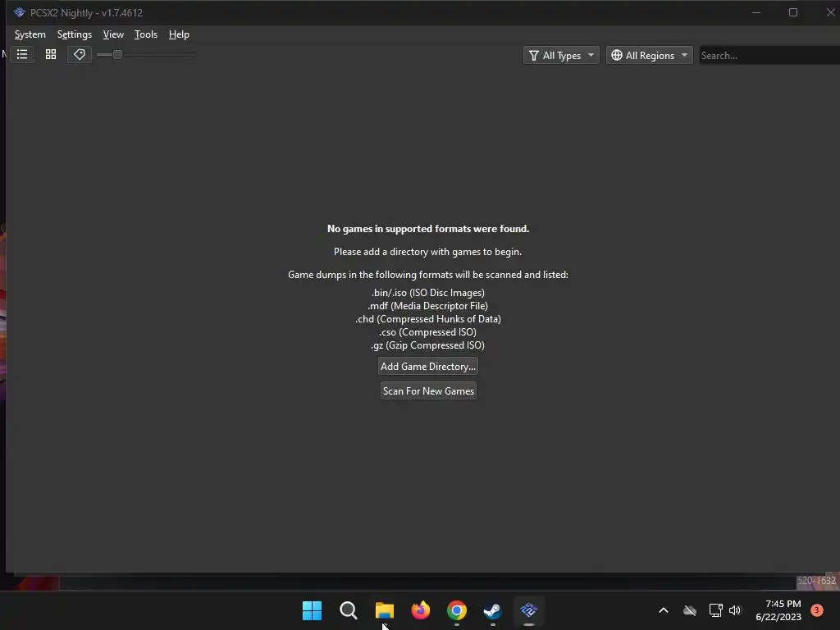Open the Settings menu
This screenshot has height=630, width=840.
pos(75,34)
